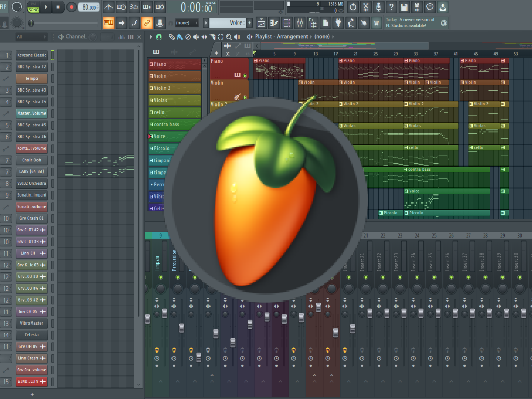Click the tempo 80.000 field
The height and width of the screenshot is (399, 532).
(89, 7)
